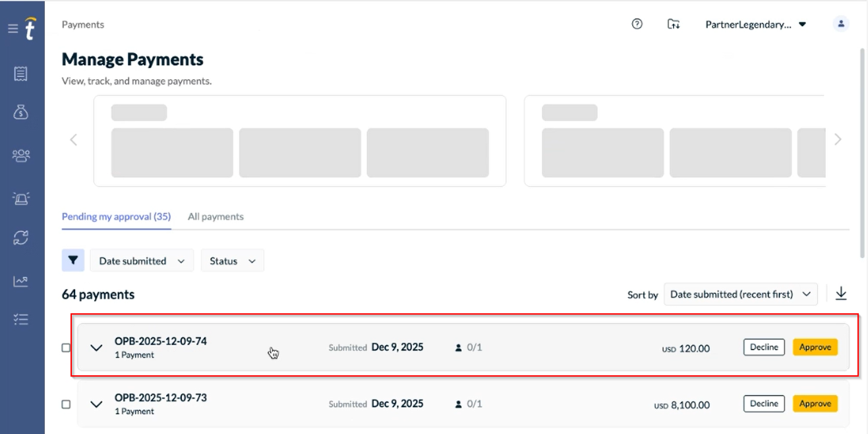This screenshot has width=868, height=434.
Task: Open the analytics chart sidebar icon
Action: point(21,281)
